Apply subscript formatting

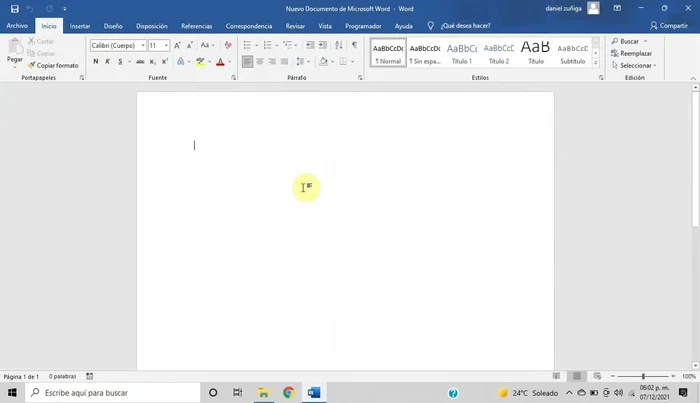153,62
